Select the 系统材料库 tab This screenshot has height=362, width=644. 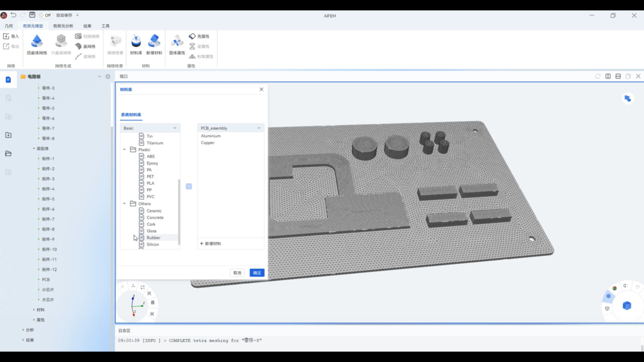[x=131, y=115]
